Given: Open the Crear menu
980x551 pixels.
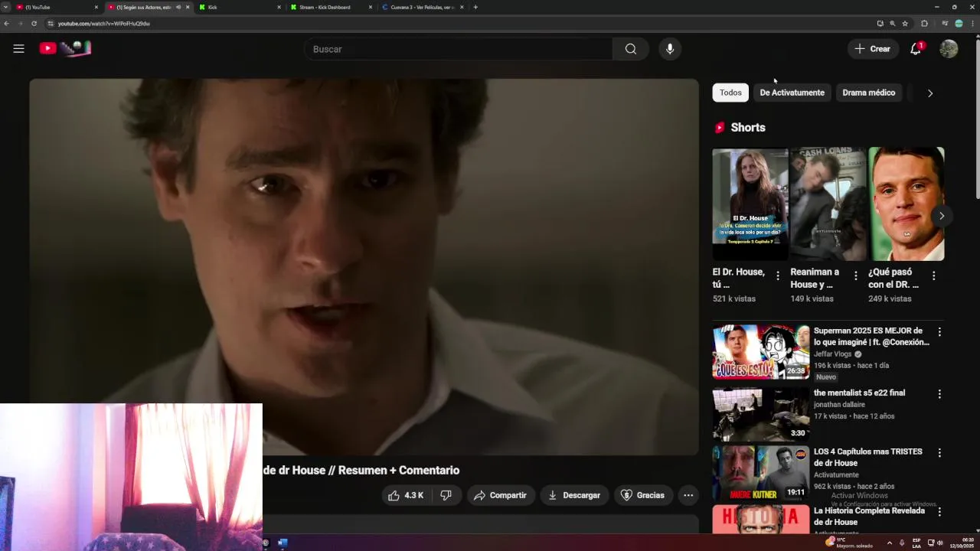Looking at the screenshot, I should tap(873, 49).
